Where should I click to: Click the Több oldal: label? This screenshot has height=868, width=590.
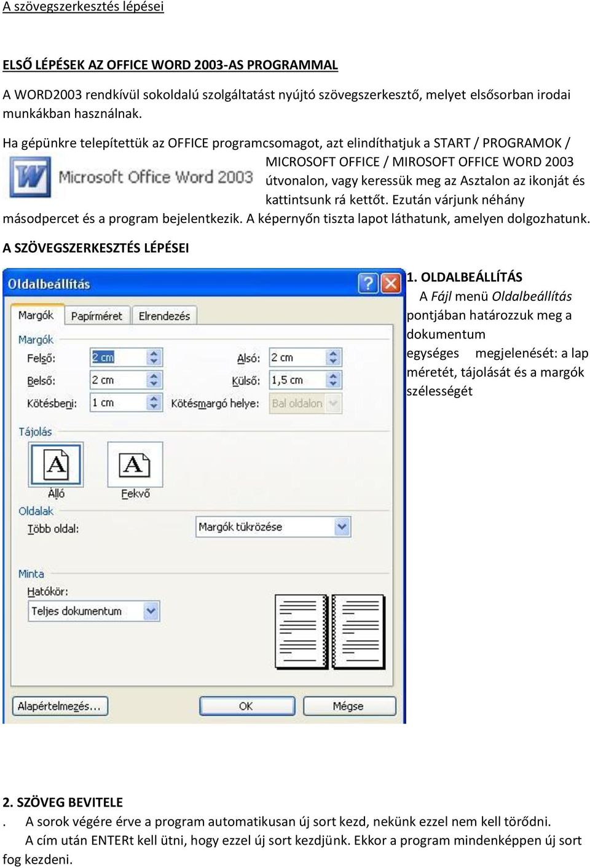pyautogui.click(x=53, y=529)
